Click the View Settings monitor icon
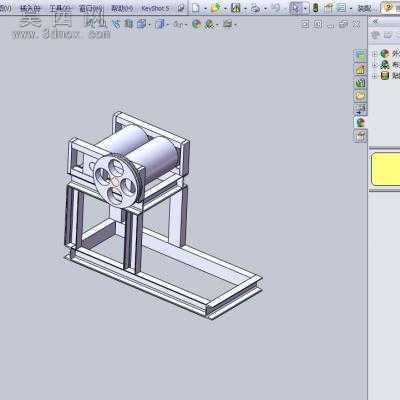 point(227,24)
